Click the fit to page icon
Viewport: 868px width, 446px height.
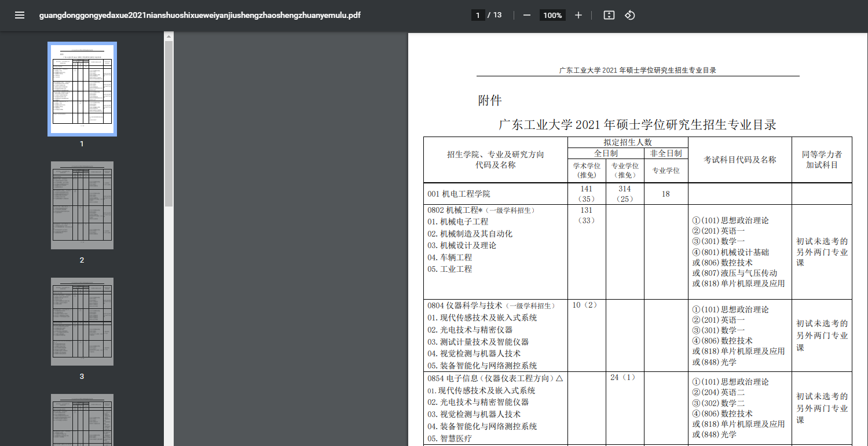(x=609, y=16)
